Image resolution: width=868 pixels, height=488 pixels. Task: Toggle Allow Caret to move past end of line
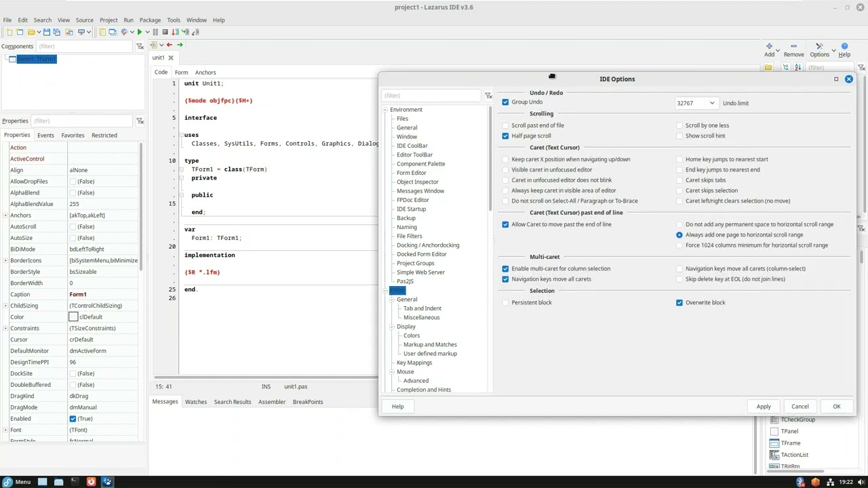click(505, 224)
